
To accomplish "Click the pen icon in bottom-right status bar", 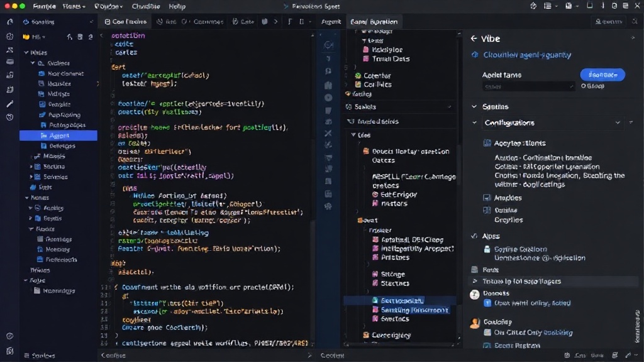I will pyautogui.click(x=628, y=355).
